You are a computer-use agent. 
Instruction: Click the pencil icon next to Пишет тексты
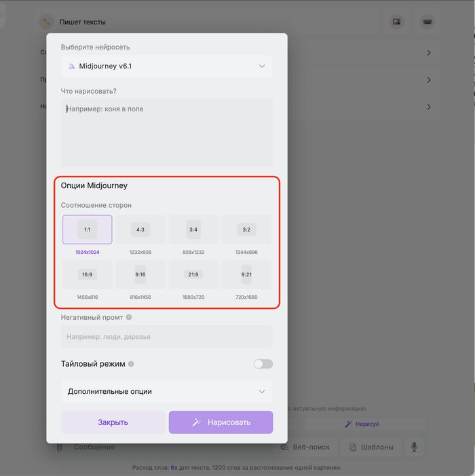[46, 22]
